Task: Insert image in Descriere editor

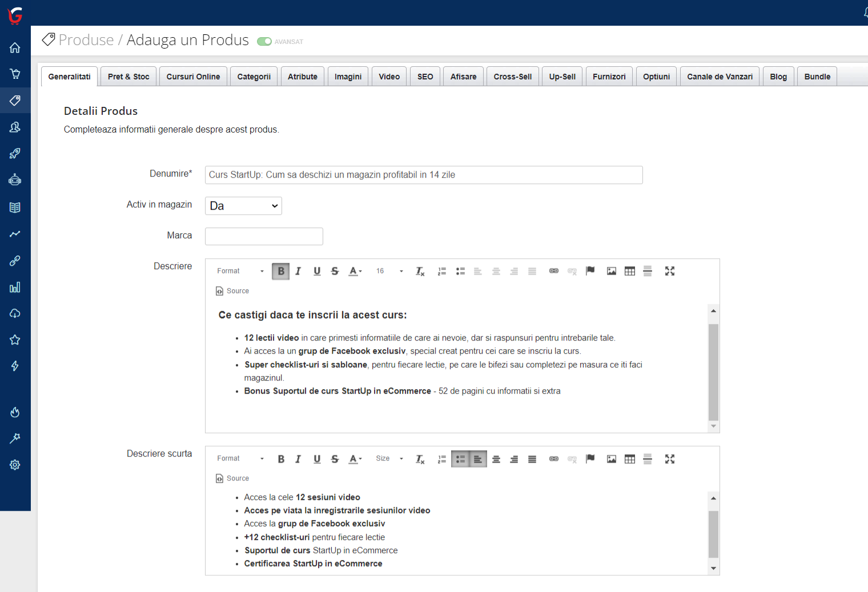Action: coord(611,271)
